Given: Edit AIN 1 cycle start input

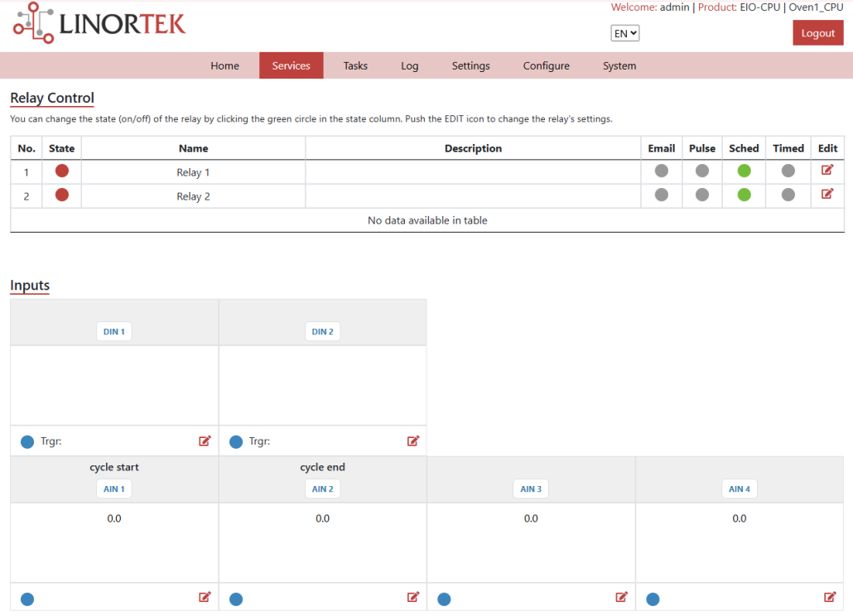Looking at the screenshot, I should [x=205, y=598].
